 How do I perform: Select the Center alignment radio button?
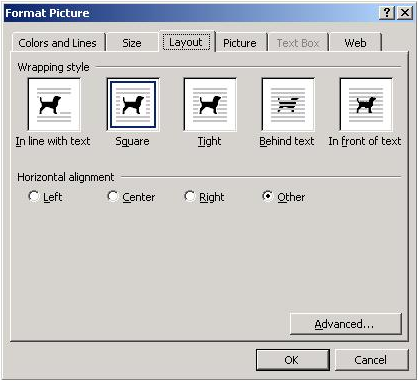point(113,196)
